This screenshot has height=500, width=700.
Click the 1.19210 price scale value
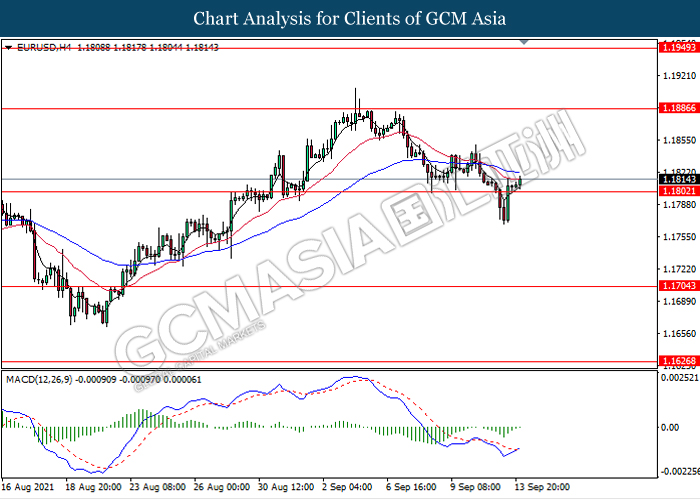679,76
